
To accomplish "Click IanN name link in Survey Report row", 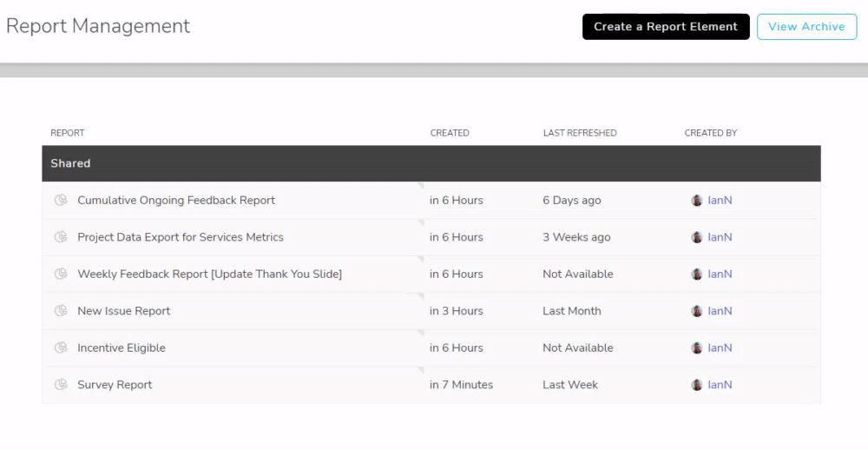I will click(x=720, y=385).
